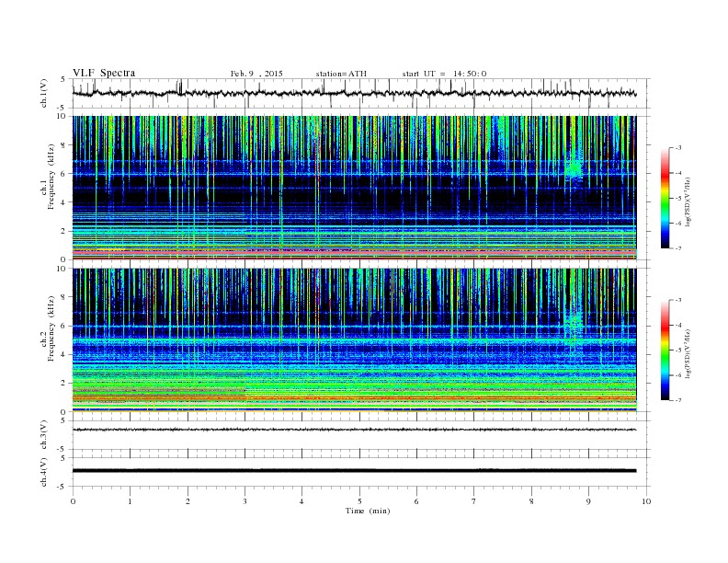Click the color scale bar beside ch.1 spectrogram
This screenshot has height=563, width=728.
(x=665, y=198)
